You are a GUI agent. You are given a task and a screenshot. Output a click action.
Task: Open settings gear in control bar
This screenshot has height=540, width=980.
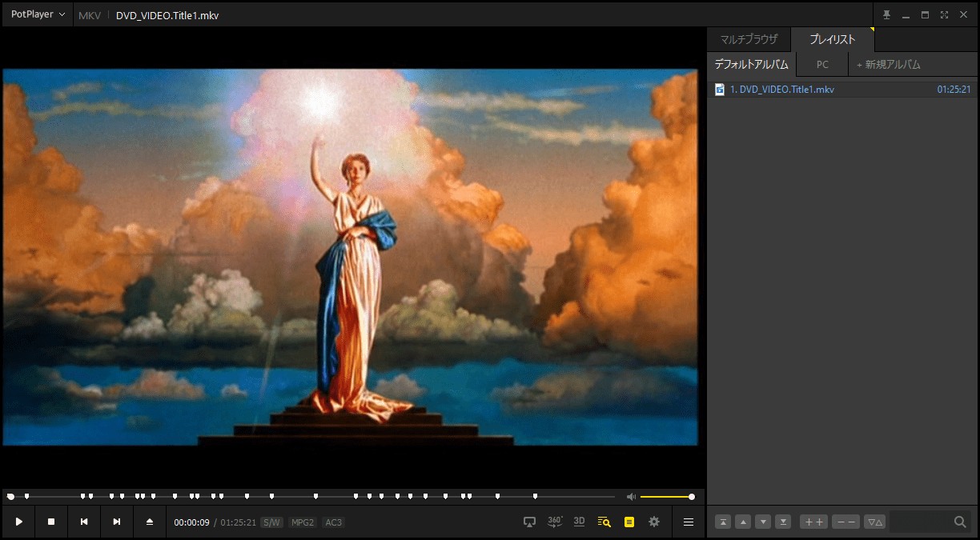point(654,522)
